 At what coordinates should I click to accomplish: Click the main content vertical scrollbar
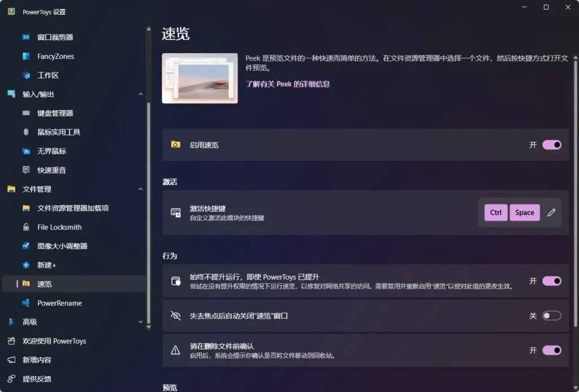pos(575,194)
